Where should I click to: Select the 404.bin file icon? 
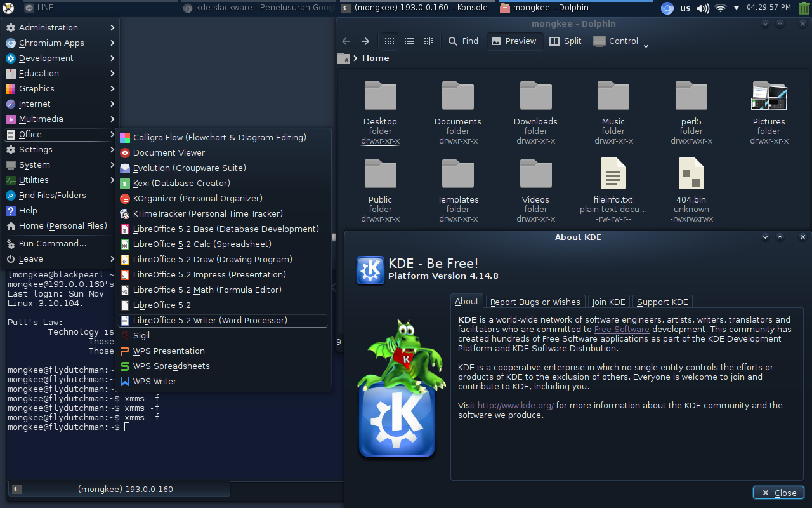click(x=691, y=174)
